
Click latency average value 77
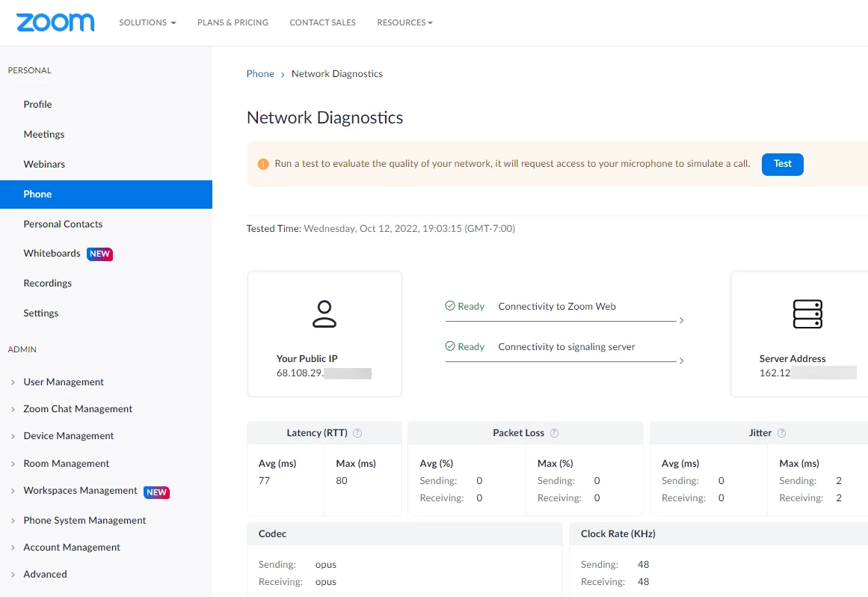coord(264,481)
